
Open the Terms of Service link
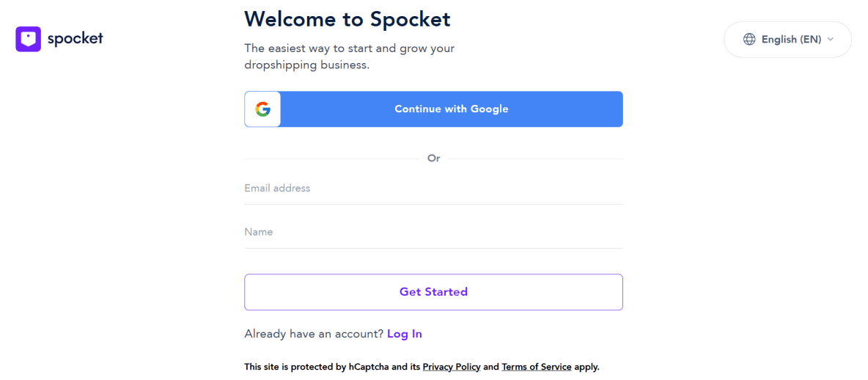coord(537,367)
